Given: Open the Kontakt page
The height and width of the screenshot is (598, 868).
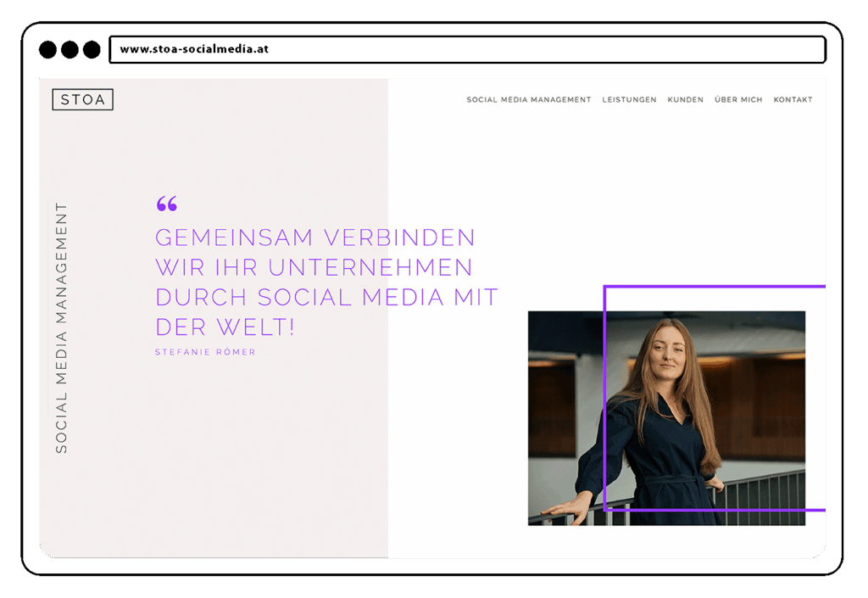Looking at the screenshot, I should [793, 100].
